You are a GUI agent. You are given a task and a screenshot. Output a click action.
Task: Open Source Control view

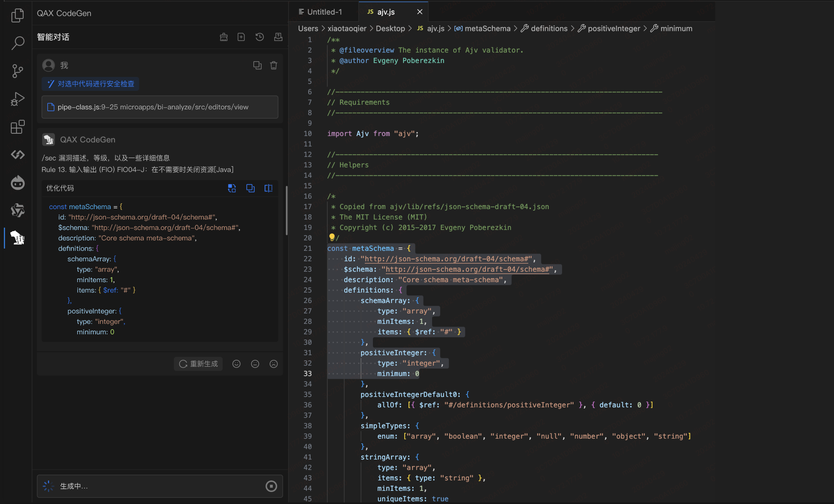(x=17, y=71)
